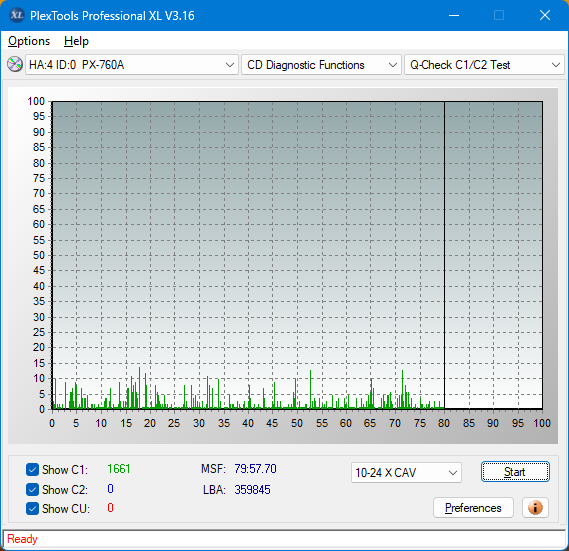This screenshot has height=551, width=569.
Task: Click the PlexTools Professional XL V3.16 title
Action: click(x=112, y=16)
